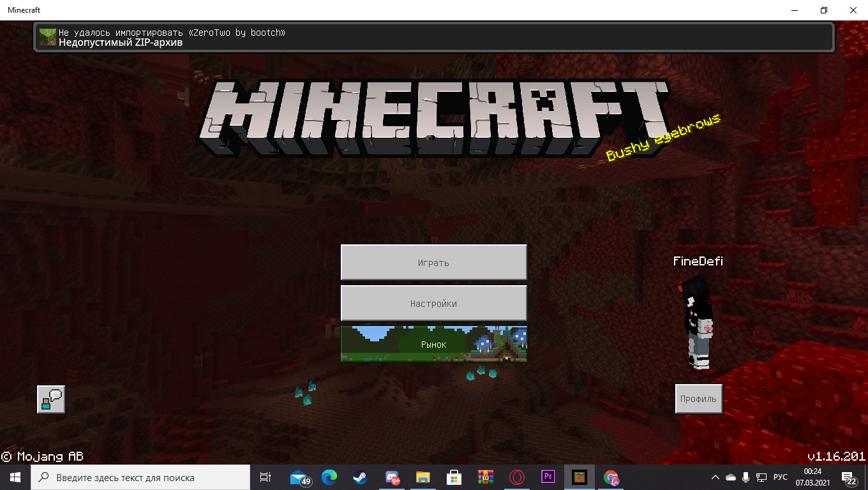The height and width of the screenshot is (490, 868).
Task: Click the import failed notification toast
Action: [x=433, y=37]
